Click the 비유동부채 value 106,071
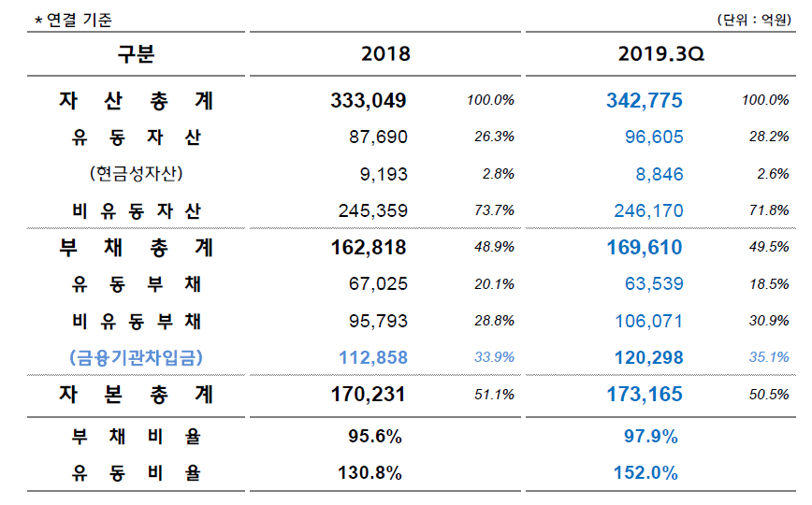This screenshot has width=812, height=505. 648,321
